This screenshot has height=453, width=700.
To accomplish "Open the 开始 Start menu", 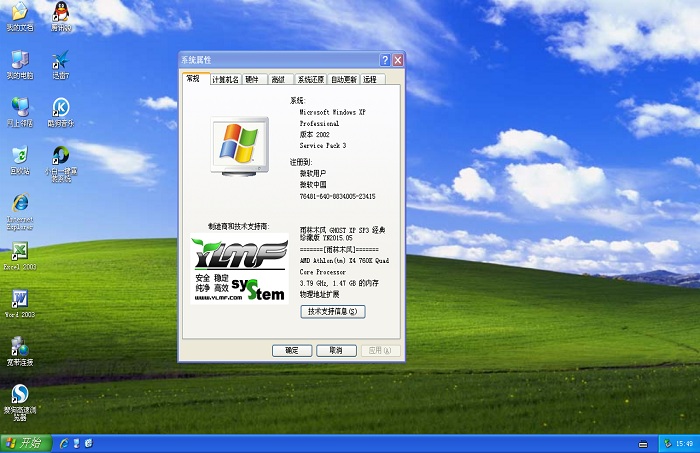I will coord(24,442).
